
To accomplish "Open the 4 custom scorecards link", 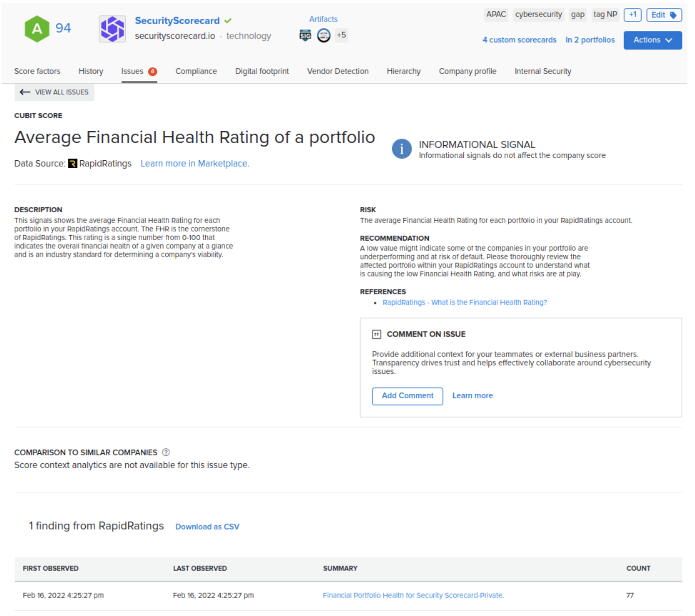I will [519, 40].
